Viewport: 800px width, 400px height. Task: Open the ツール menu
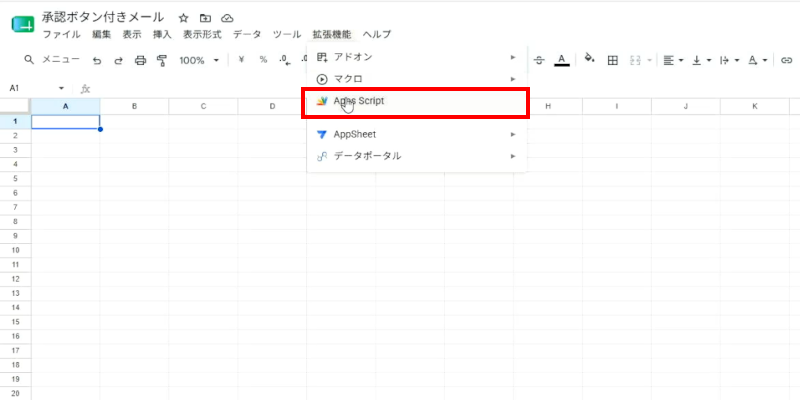(x=287, y=34)
